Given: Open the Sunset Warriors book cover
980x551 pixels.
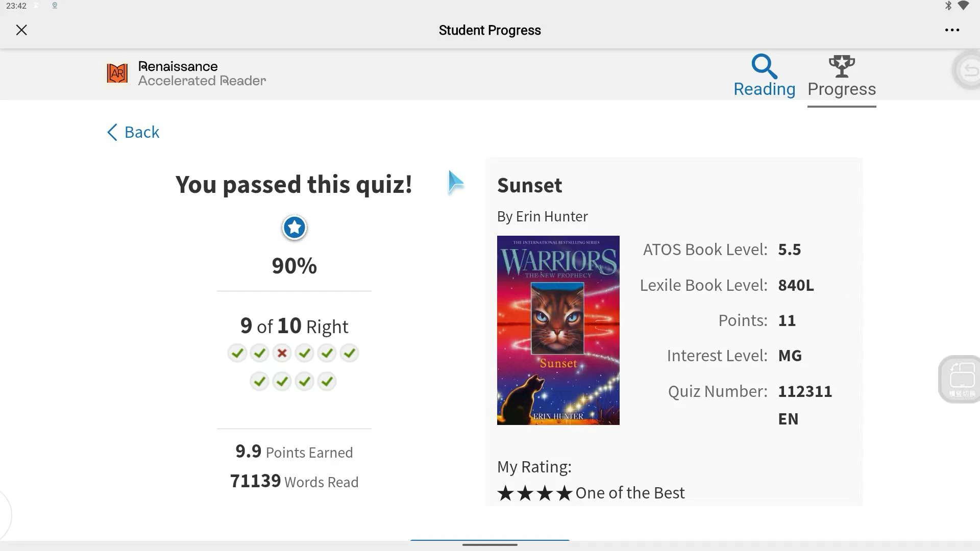Looking at the screenshot, I should [x=558, y=330].
